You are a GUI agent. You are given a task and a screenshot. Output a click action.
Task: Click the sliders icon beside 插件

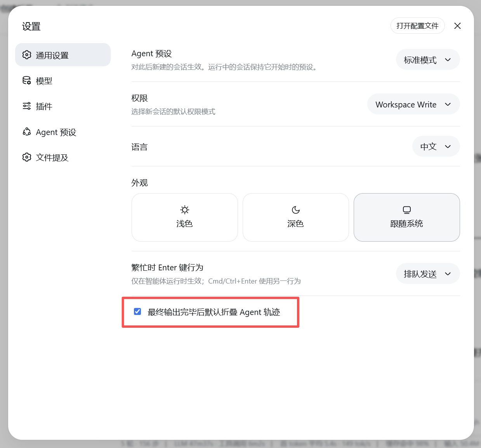tap(27, 106)
